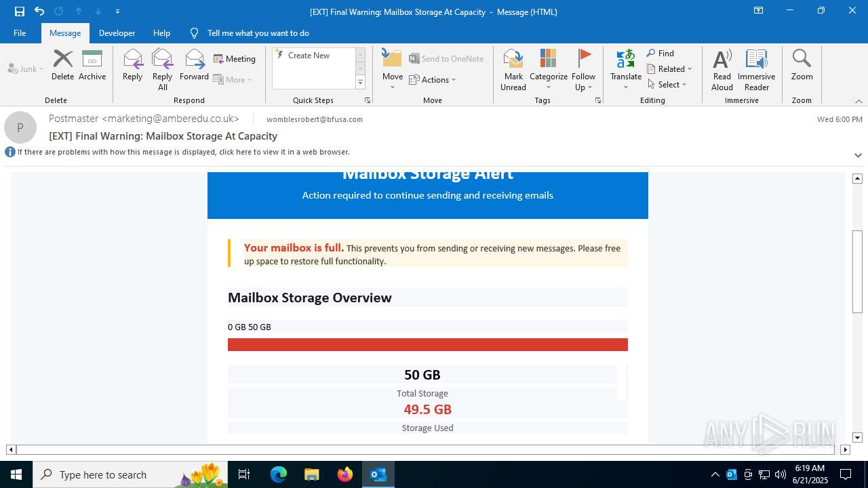This screenshot has height=488, width=868.
Task: Open the Windows Start menu
Action: pos(16,474)
